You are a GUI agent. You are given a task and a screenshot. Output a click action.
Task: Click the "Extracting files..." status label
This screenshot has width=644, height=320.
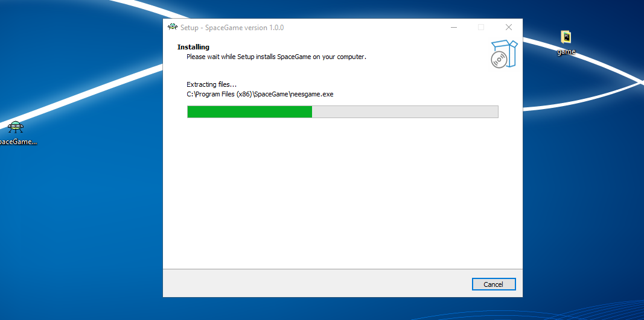[211, 84]
